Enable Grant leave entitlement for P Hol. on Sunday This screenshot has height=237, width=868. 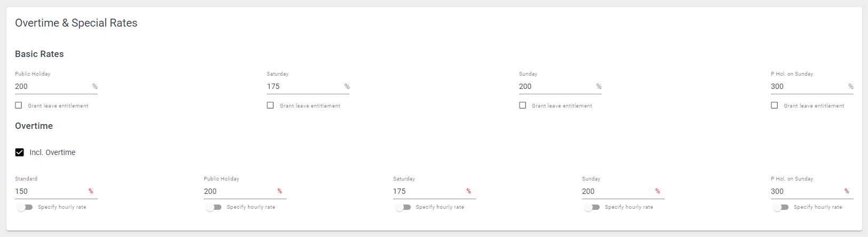coord(775,105)
